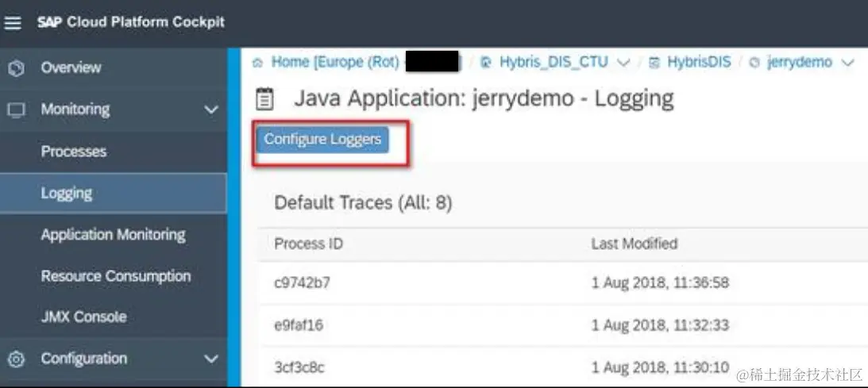Follow the jerrydemo breadcrumb link
This screenshot has width=868, height=388.
[x=799, y=63]
